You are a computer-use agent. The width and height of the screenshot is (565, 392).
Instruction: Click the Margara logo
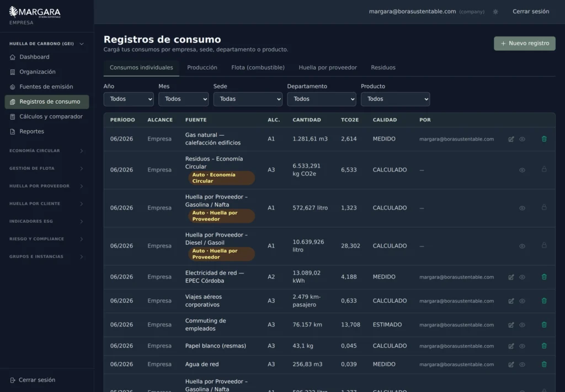tap(35, 12)
